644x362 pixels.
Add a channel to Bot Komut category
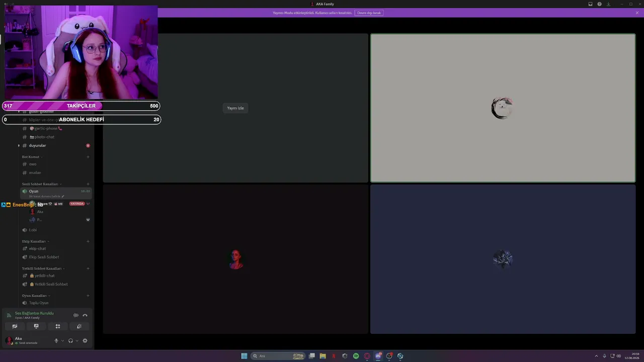(88, 157)
